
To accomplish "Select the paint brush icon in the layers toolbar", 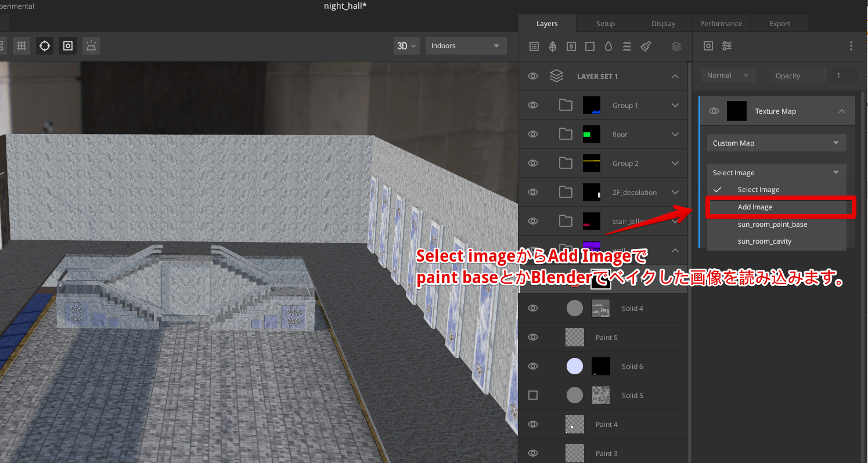I will (645, 46).
